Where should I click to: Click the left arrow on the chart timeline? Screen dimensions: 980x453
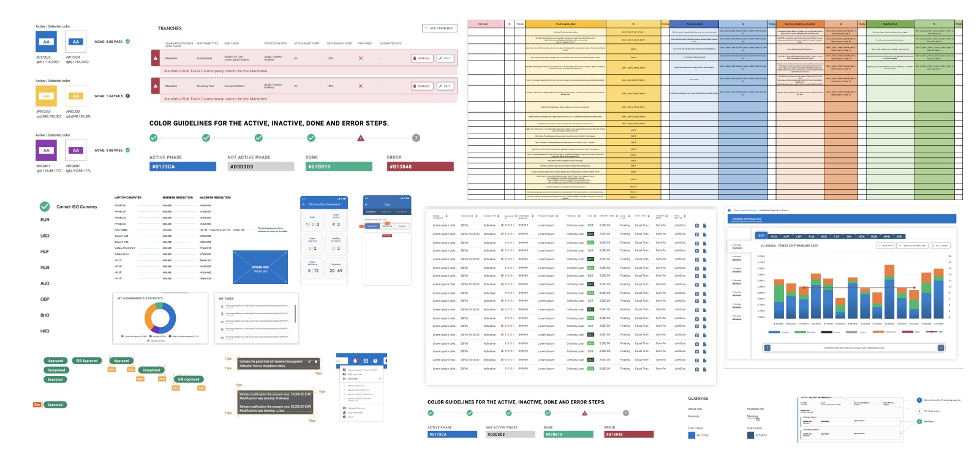tap(767, 347)
